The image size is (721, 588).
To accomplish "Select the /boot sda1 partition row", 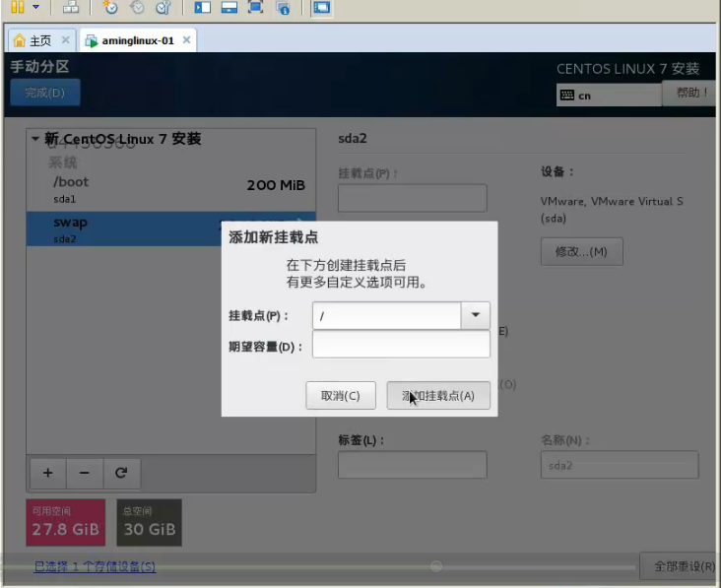I will [171, 190].
